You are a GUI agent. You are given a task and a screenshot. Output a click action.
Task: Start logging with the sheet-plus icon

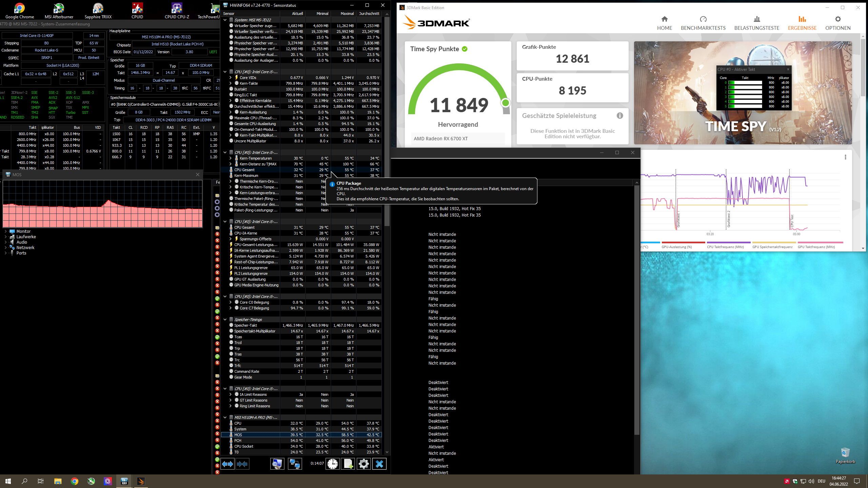tap(348, 464)
